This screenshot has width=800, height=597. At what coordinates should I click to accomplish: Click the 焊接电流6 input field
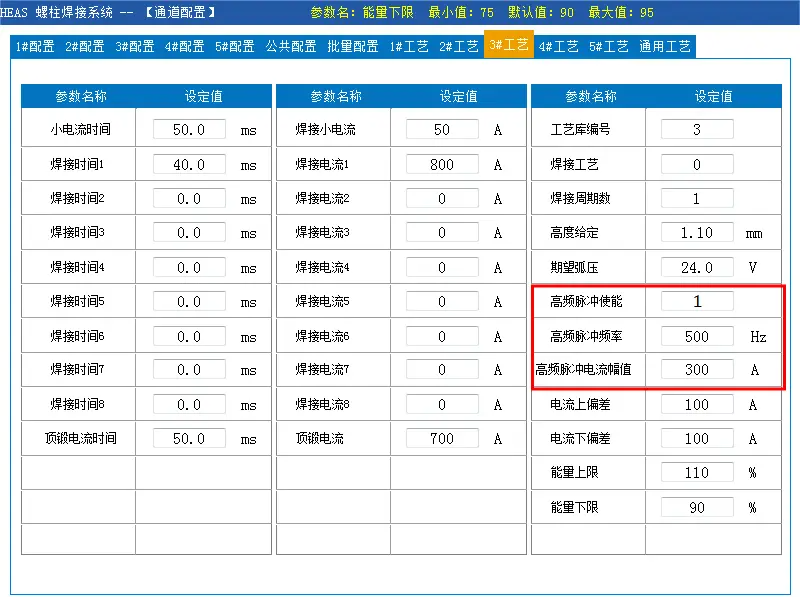coord(442,336)
